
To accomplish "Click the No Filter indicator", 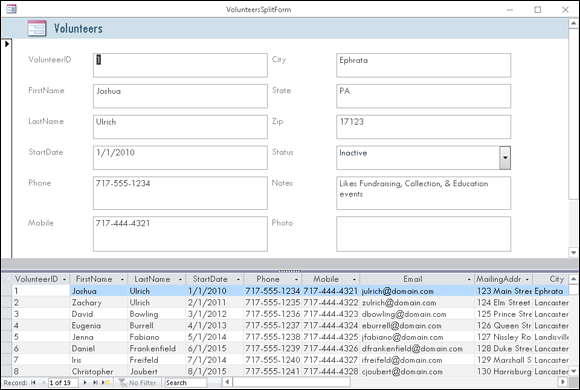I will 137,382.
